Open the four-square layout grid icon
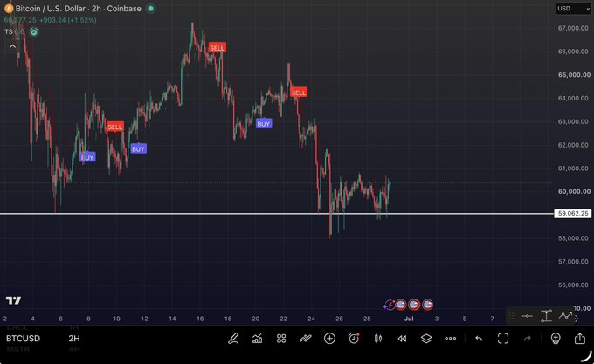The width and height of the screenshot is (594, 364). click(281, 339)
